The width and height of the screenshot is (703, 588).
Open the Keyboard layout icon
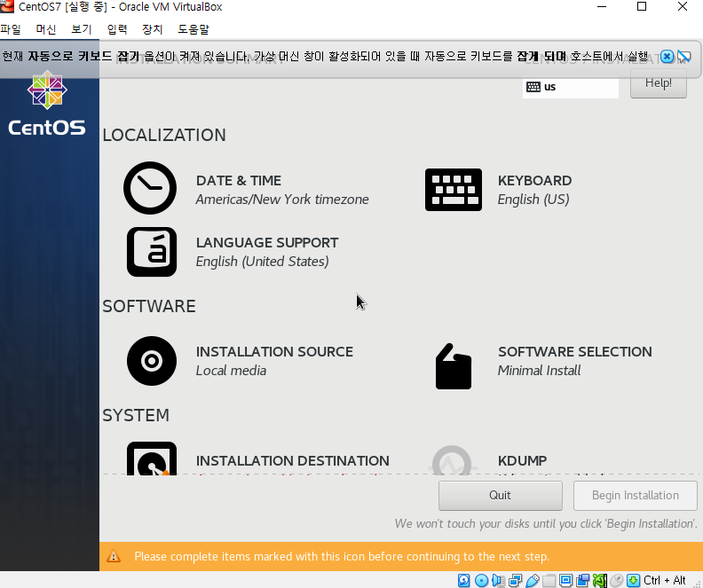tap(454, 190)
